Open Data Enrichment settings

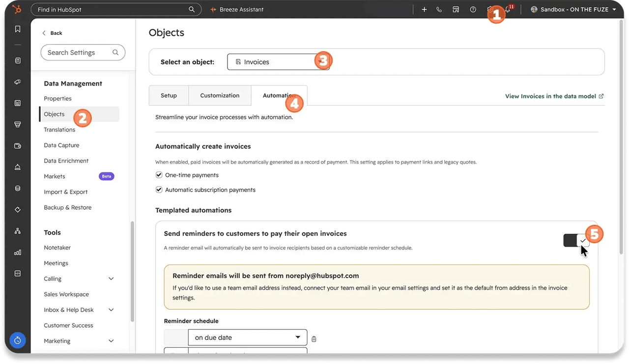pos(66,161)
